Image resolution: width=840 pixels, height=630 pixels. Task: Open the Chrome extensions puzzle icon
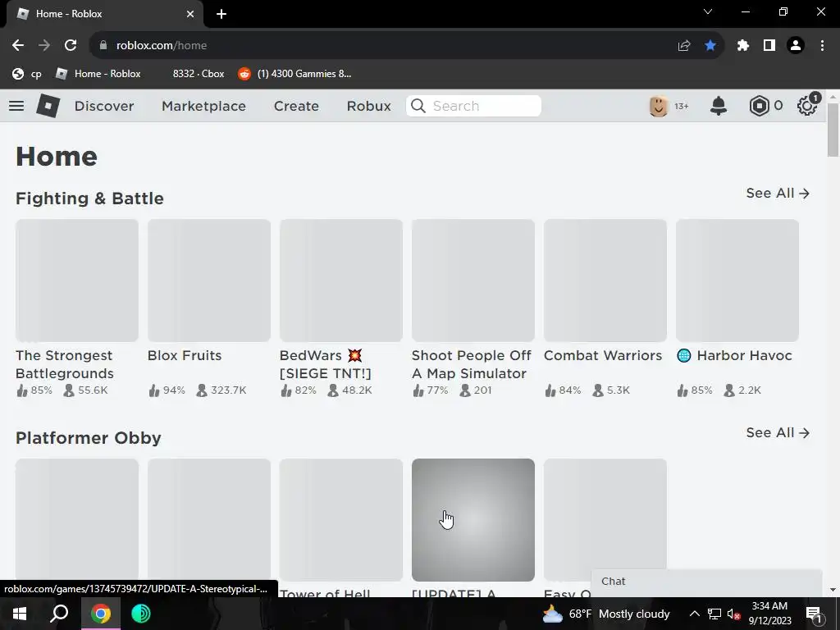point(743,46)
